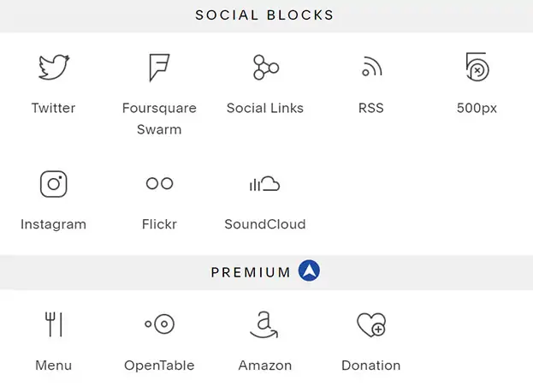Select the SoundCloud label text
This screenshot has height=392, width=533.
[265, 224]
